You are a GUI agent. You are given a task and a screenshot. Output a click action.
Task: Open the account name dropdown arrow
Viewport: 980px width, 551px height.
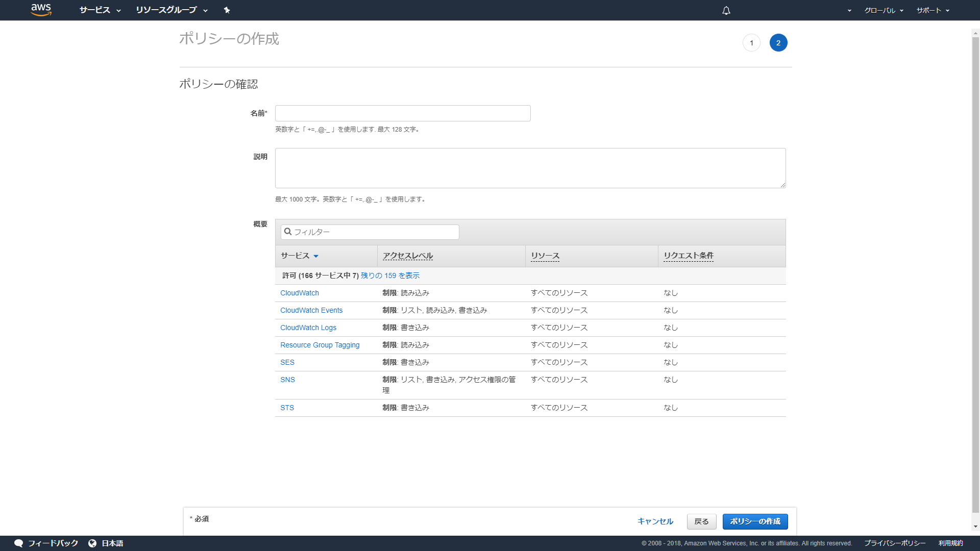(x=849, y=11)
